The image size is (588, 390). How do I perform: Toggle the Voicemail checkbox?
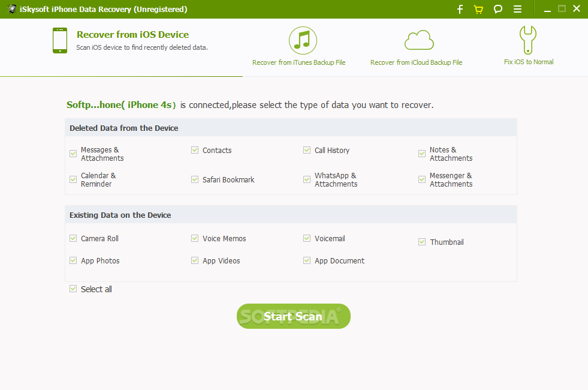(x=307, y=238)
